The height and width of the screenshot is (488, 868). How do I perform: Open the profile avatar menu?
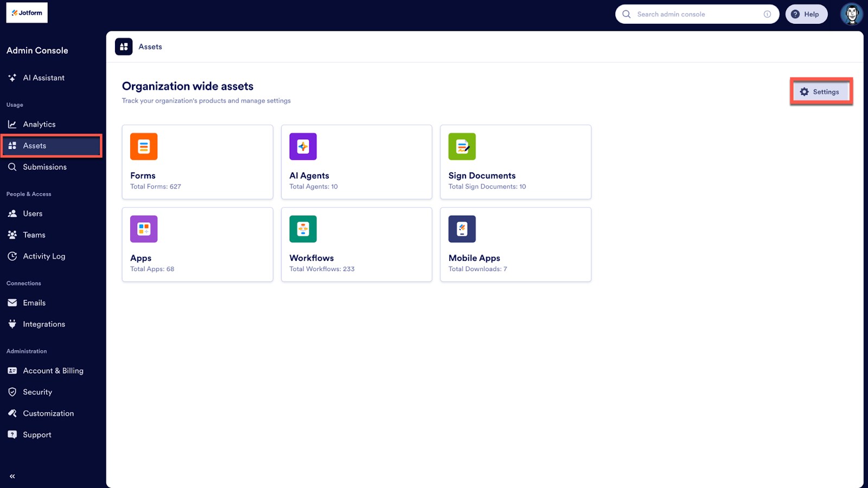tap(851, 14)
